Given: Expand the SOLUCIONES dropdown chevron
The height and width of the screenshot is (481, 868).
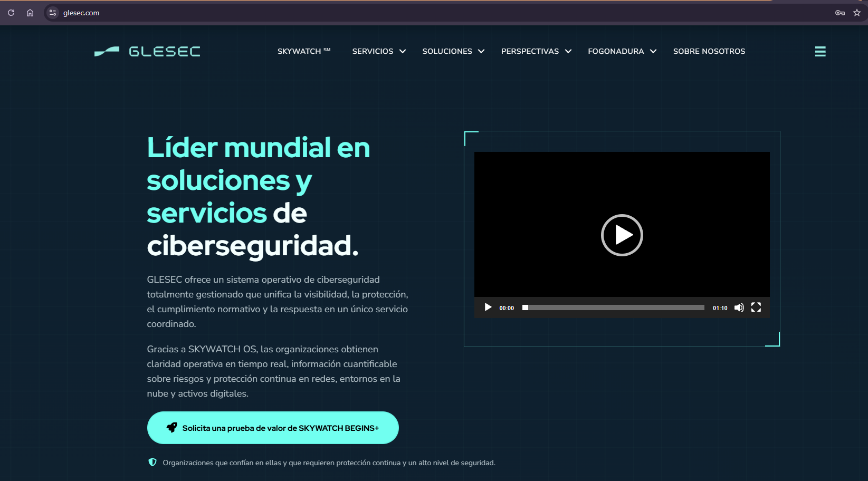Looking at the screenshot, I should [x=481, y=51].
